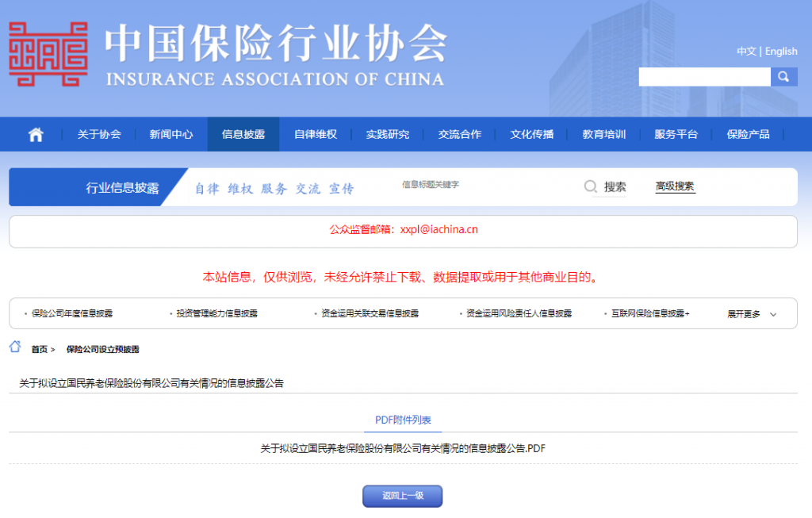
Task: Click the slogan 自律 维权 服务 交流 宣传
Action: tap(274, 189)
